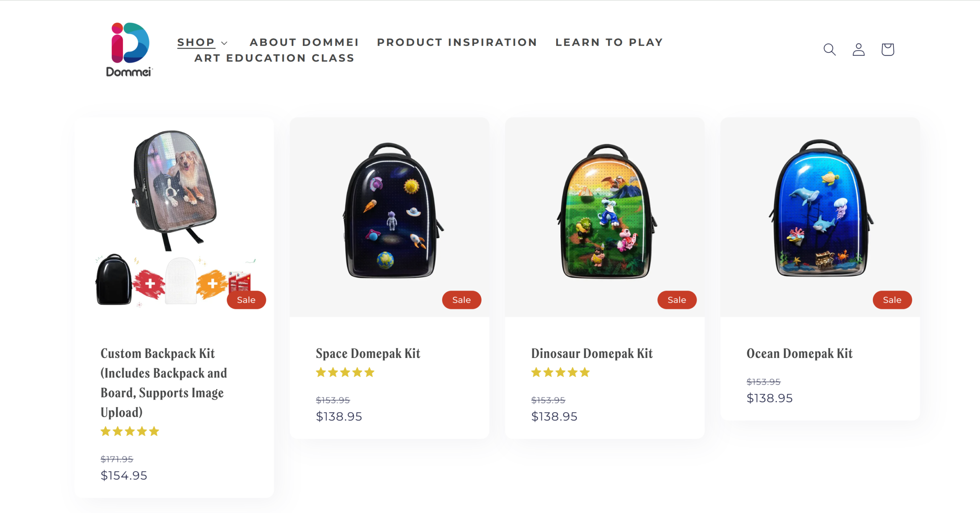Open the About Dommei page
This screenshot has width=980, height=513.
304,42
